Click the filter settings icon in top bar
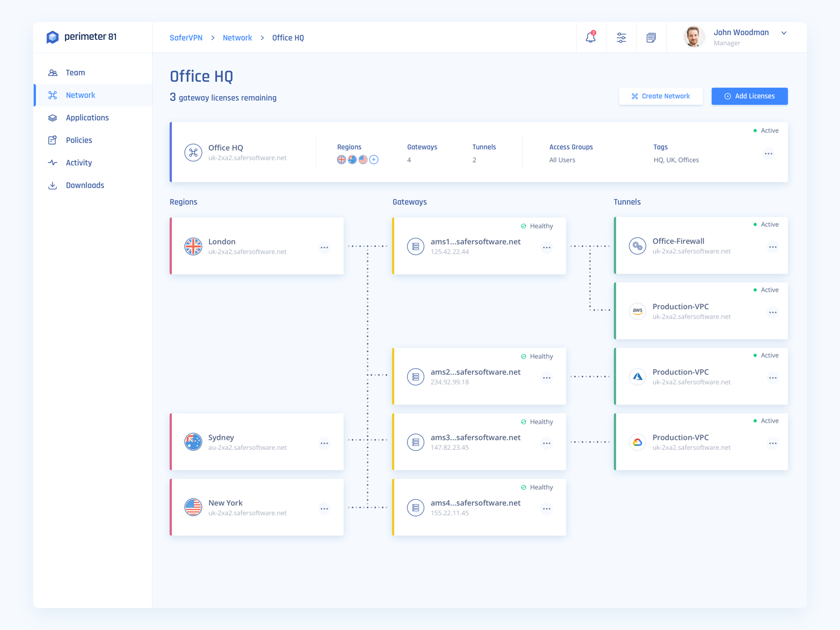This screenshot has height=630, width=840. coord(622,37)
